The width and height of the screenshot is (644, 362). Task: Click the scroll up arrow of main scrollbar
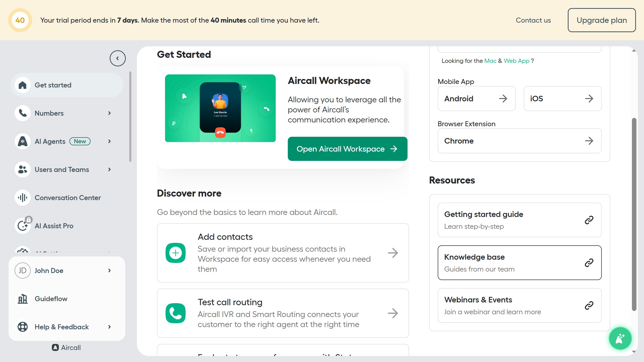coord(634,51)
